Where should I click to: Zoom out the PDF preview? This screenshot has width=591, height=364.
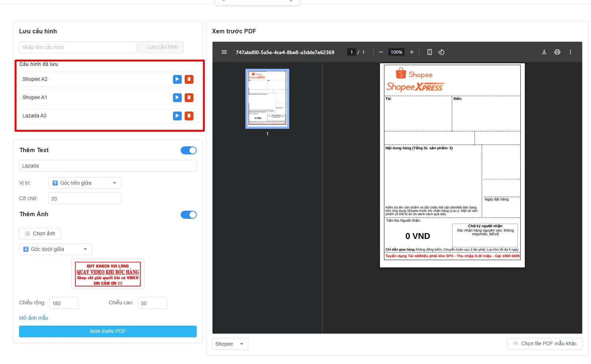coord(381,52)
